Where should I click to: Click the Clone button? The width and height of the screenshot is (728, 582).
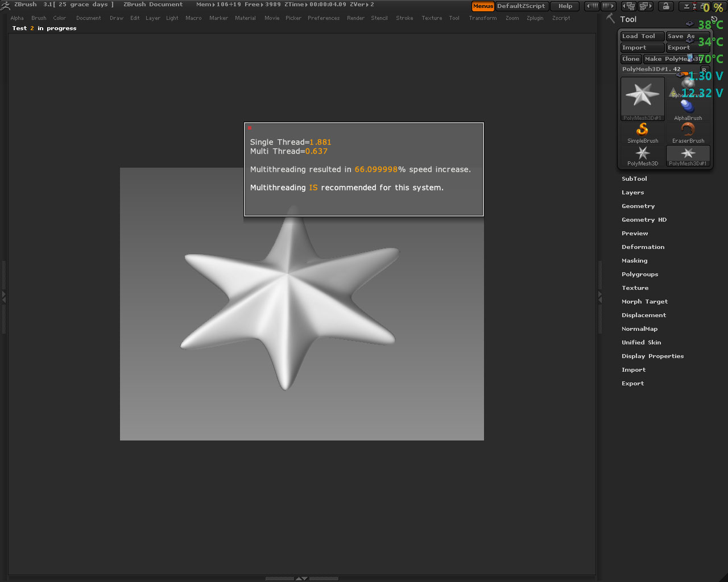[x=631, y=59]
